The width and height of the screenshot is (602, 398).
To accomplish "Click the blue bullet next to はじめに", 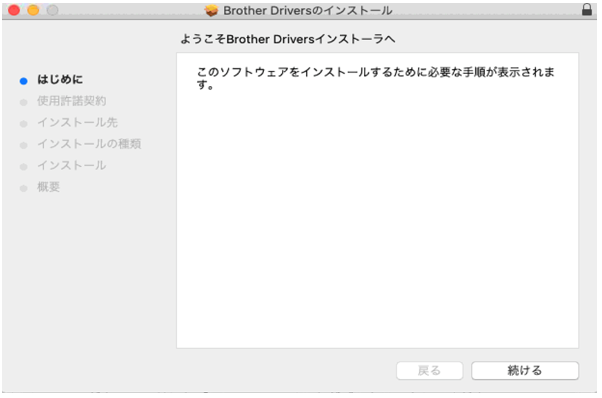I will click(x=23, y=81).
